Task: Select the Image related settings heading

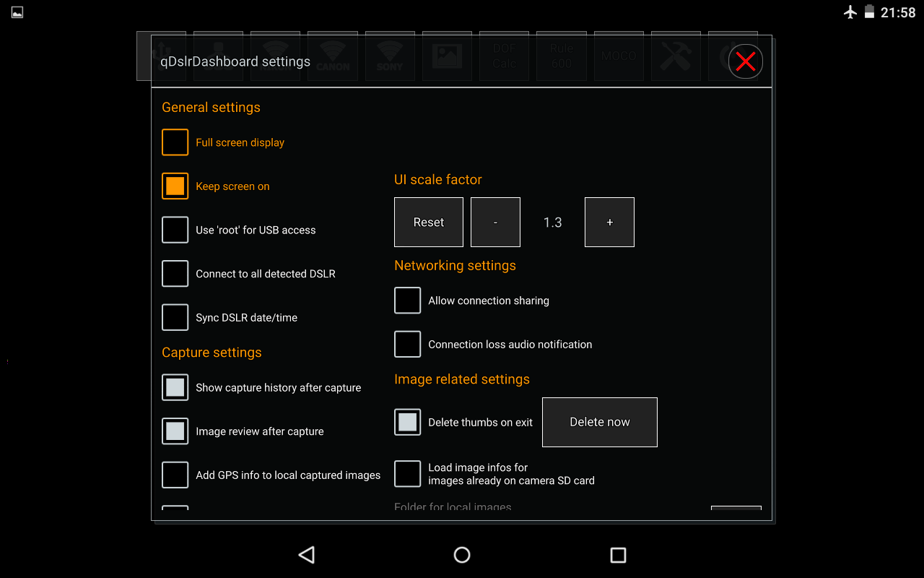Action: click(x=462, y=379)
